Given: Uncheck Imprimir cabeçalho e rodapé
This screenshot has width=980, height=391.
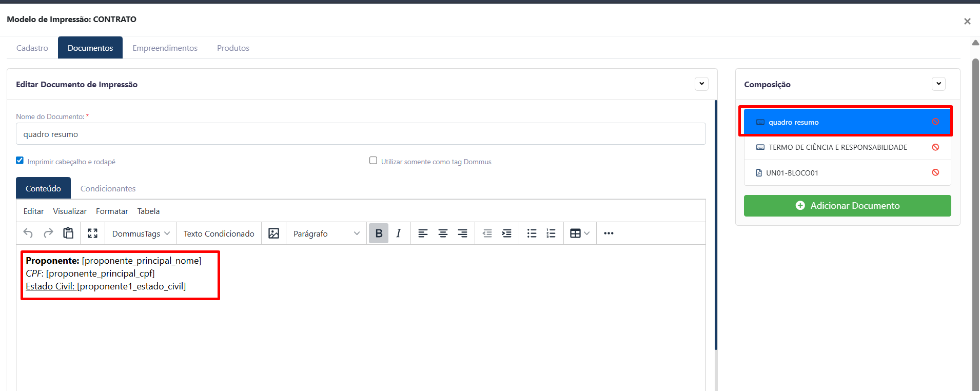Looking at the screenshot, I should (x=20, y=161).
